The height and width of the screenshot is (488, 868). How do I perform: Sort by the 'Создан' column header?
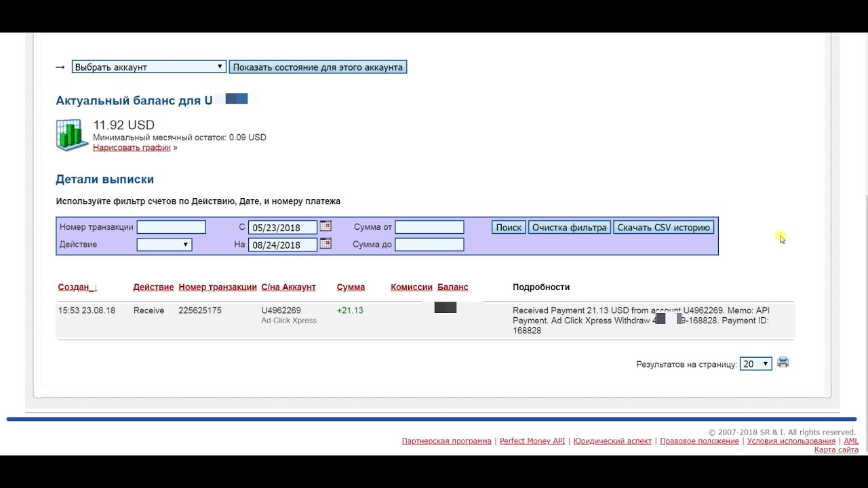point(77,287)
